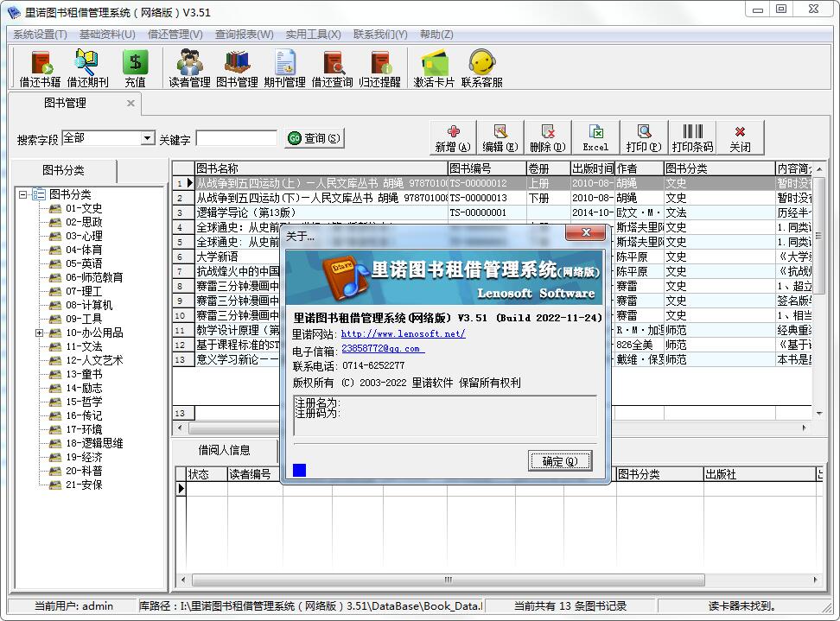Open the 借还期刊 toolbar icon
Image resolution: width=840 pixels, height=621 pixels.
tap(87, 68)
